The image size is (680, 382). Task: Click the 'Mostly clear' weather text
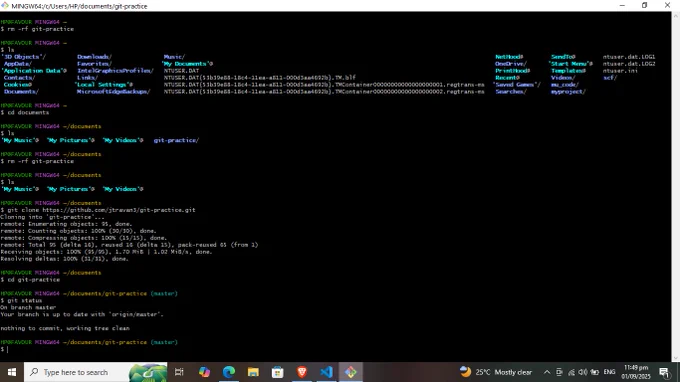coord(513,372)
